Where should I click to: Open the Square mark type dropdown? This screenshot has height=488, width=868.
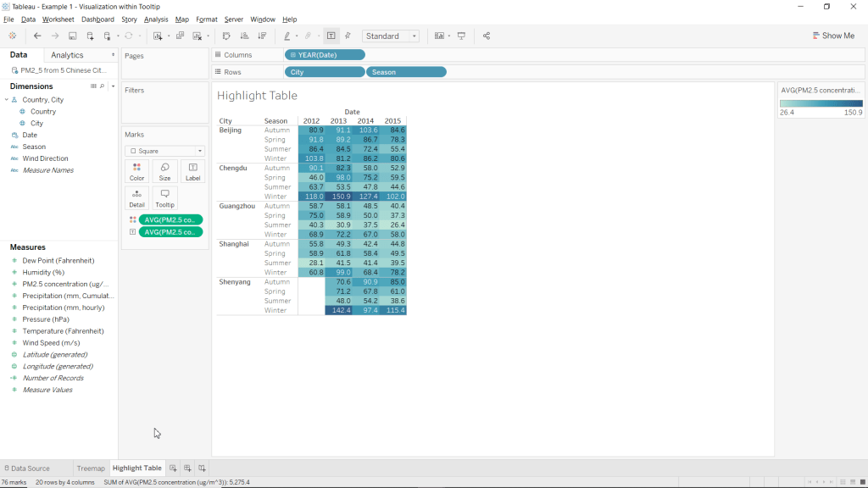pyautogui.click(x=164, y=151)
